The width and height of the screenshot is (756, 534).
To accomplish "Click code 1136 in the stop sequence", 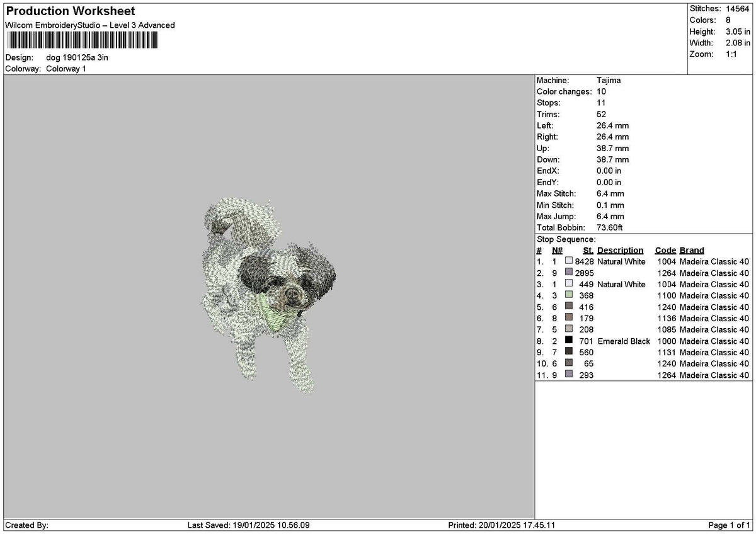I will (x=667, y=319).
